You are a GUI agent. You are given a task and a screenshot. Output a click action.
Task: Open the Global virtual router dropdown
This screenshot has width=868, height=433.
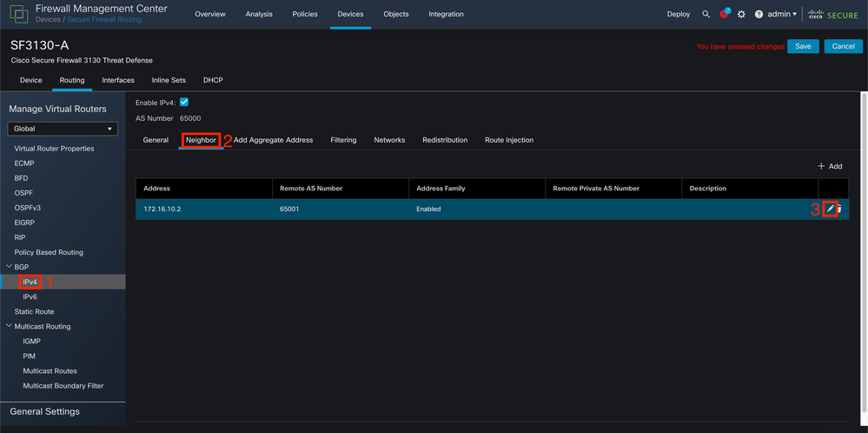pos(63,129)
